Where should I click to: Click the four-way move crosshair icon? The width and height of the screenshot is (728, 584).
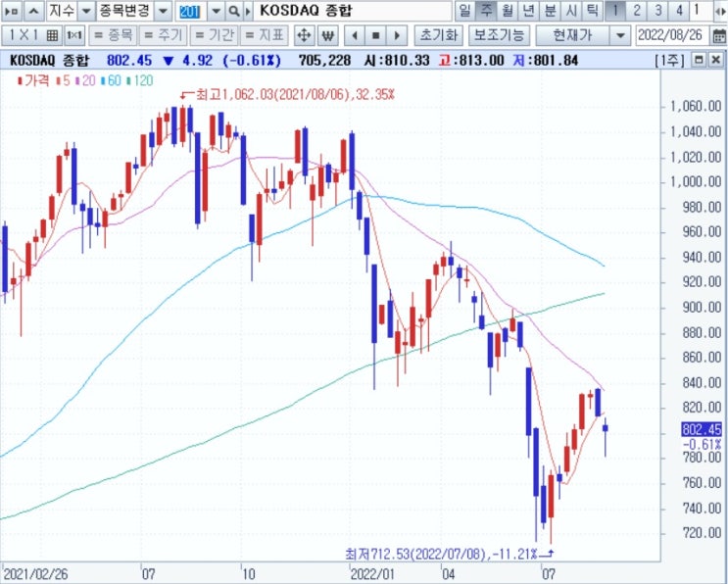point(304,35)
